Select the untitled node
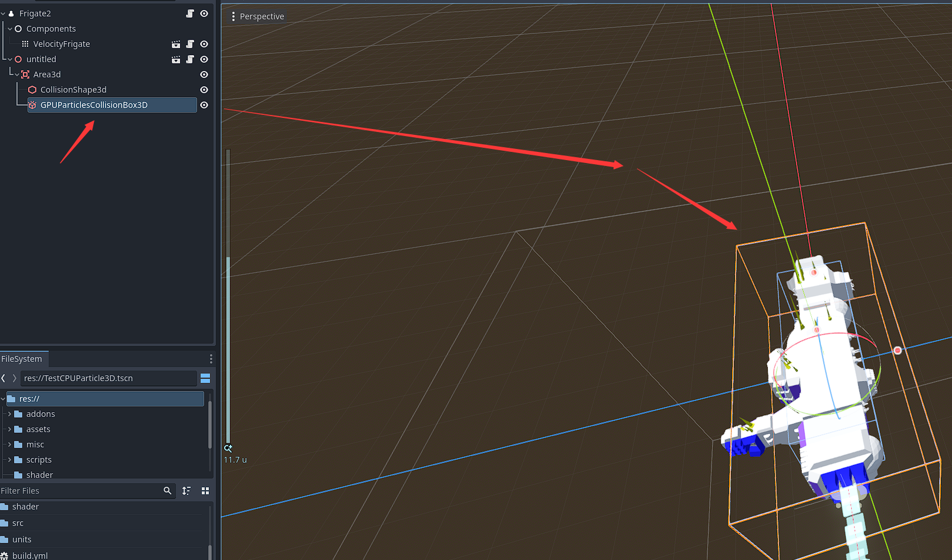Image resolution: width=952 pixels, height=560 pixels. tap(41, 59)
